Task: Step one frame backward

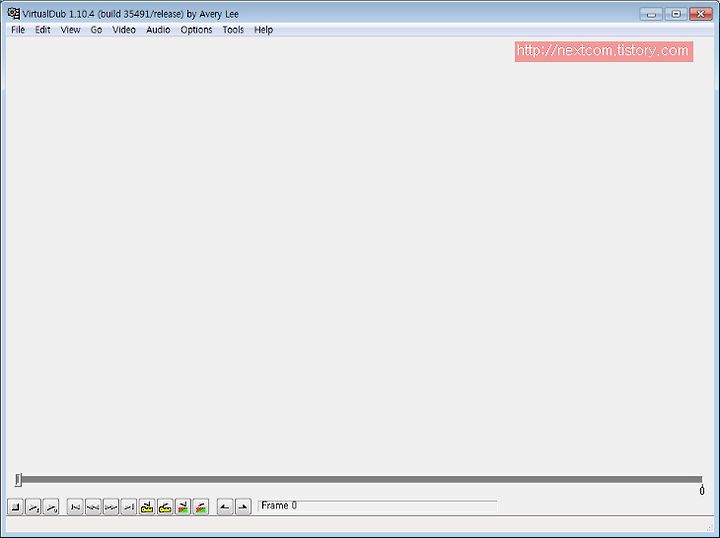Action: click(93, 507)
